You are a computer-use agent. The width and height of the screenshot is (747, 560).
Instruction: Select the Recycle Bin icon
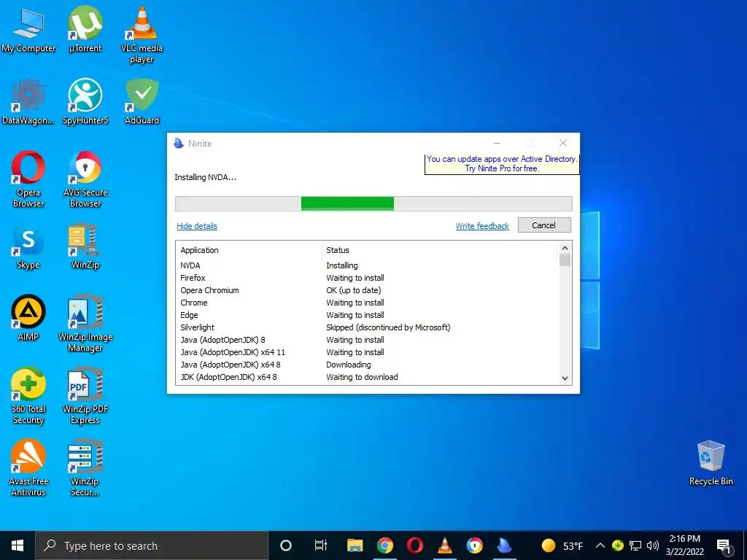tap(711, 463)
